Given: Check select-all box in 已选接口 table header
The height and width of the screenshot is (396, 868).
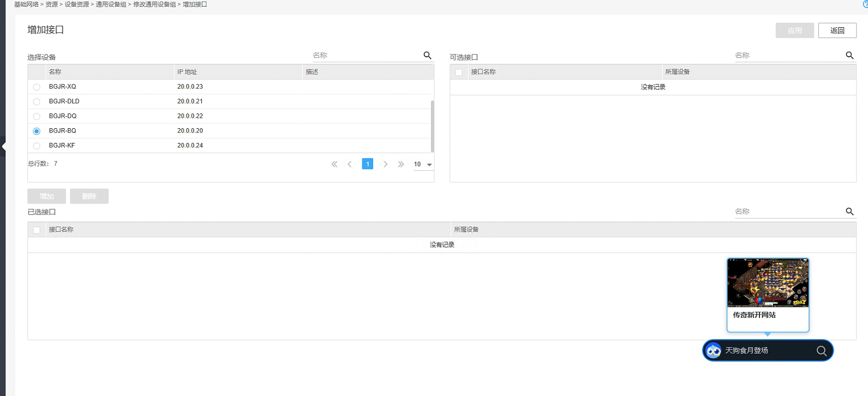Looking at the screenshot, I should pos(37,230).
